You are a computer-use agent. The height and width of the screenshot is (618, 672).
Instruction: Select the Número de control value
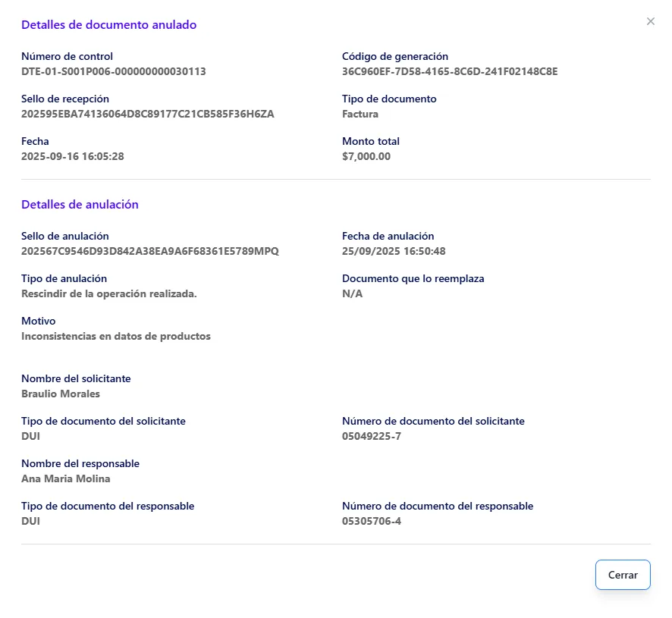[x=109, y=71]
